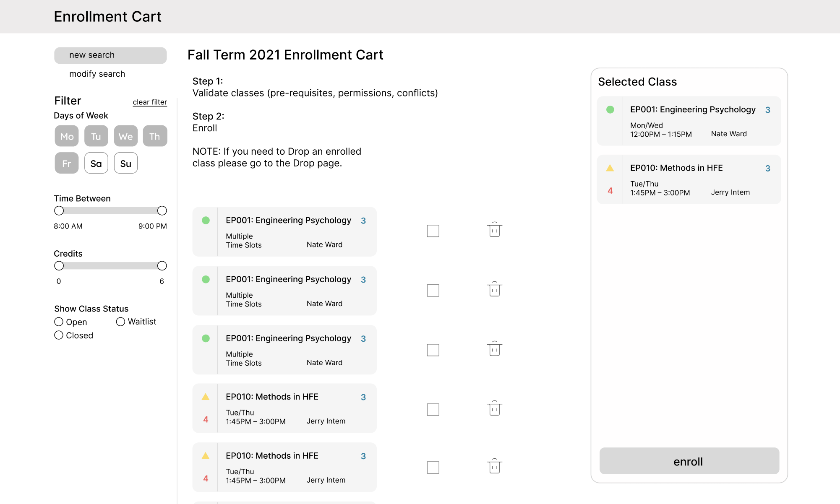
Task: Tick checkbox for first Methods in HFE class
Action: [x=433, y=410]
